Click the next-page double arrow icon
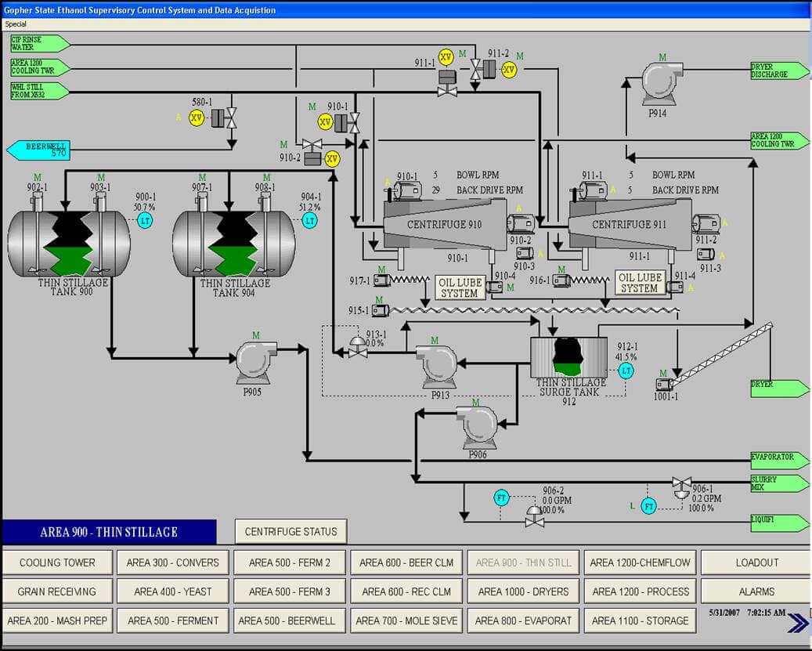This screenshot has height=651, width=812. pyautogui.click(x=798, y=623)
